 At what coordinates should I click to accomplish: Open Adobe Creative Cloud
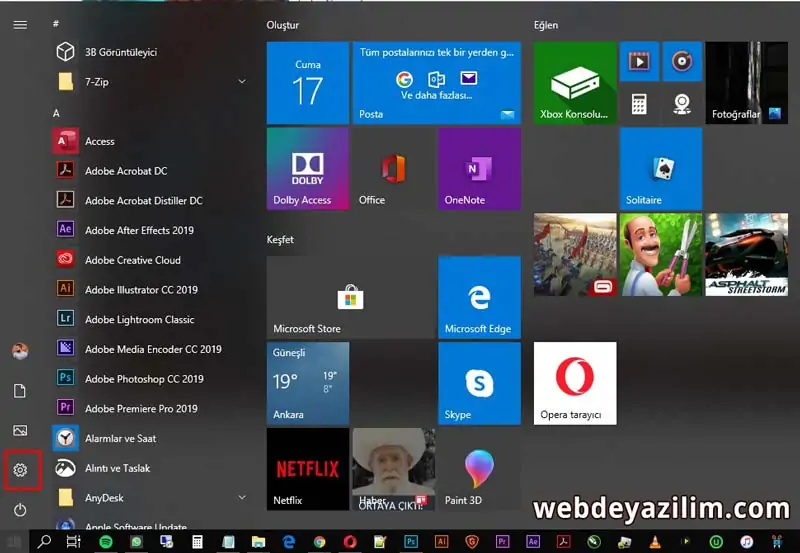(151, 260)
